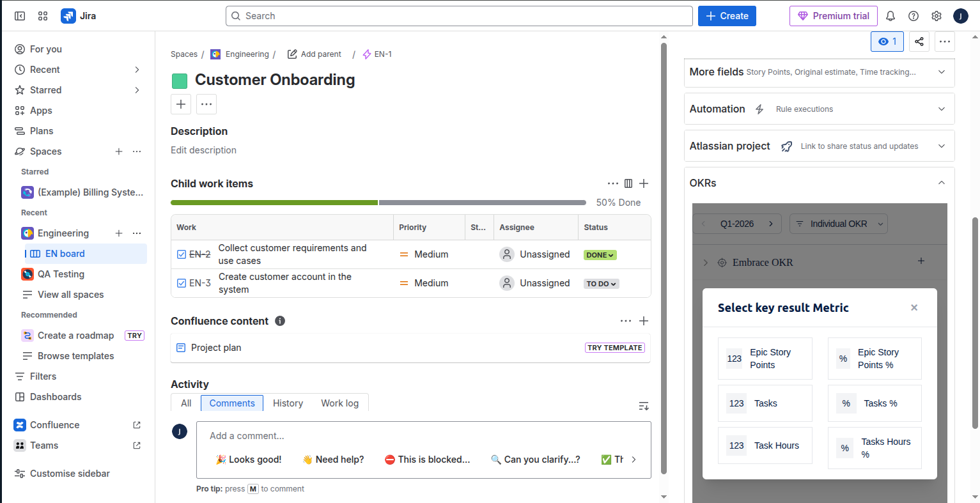
Task: Insert the Looks good! quick comment
Action: [x=249, y=460]
